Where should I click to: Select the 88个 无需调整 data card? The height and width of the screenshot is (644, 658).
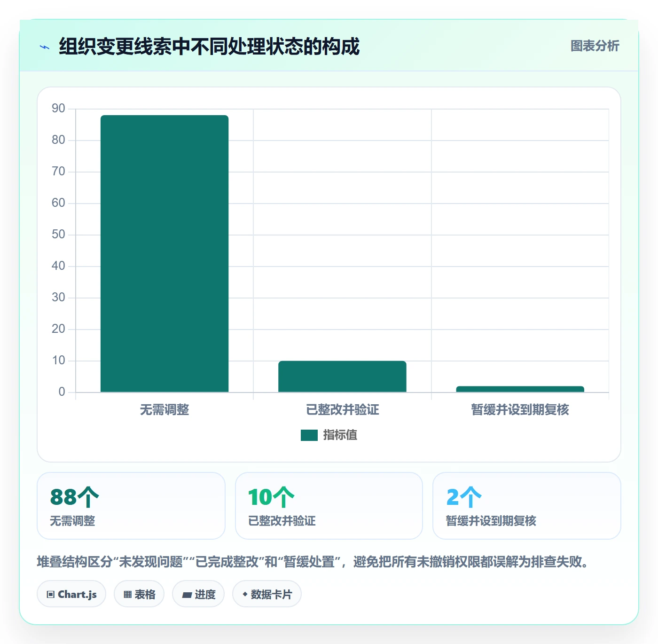click(131, 506)
